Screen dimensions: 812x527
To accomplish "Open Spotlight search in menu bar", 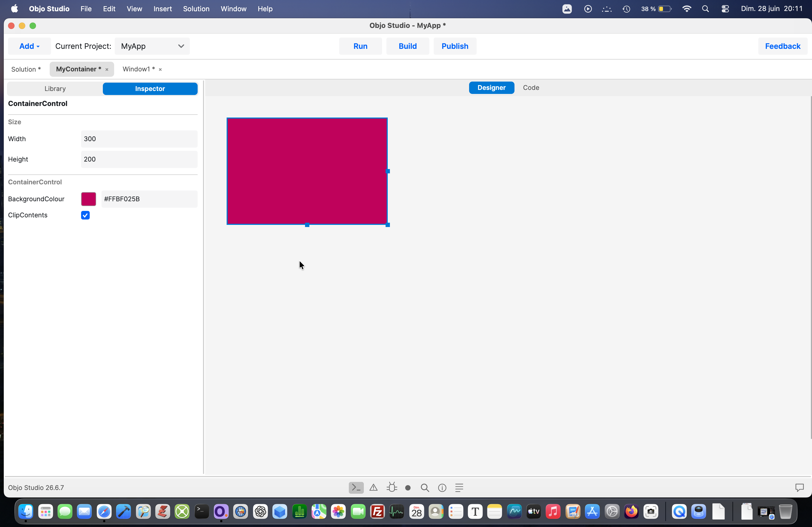I will click(706, 9).
